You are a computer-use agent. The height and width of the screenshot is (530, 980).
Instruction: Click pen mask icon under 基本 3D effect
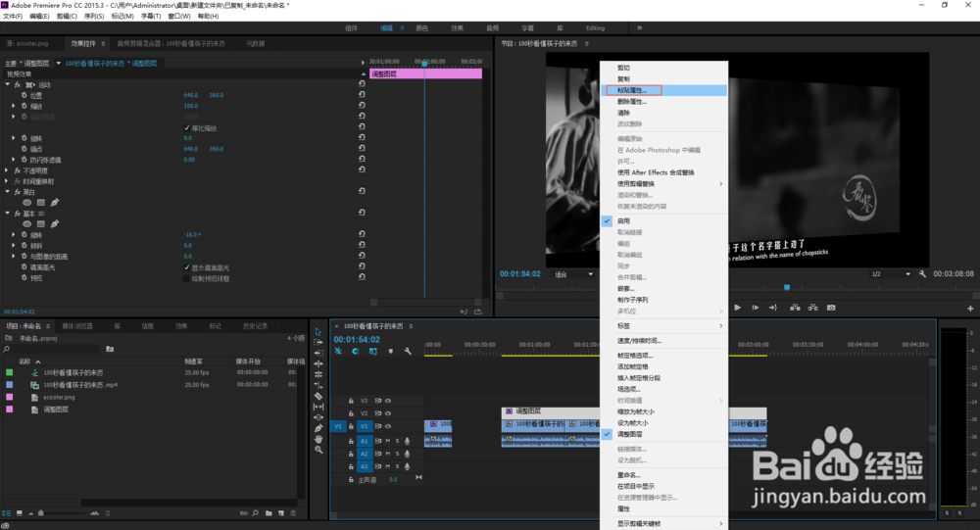point(54,223)
